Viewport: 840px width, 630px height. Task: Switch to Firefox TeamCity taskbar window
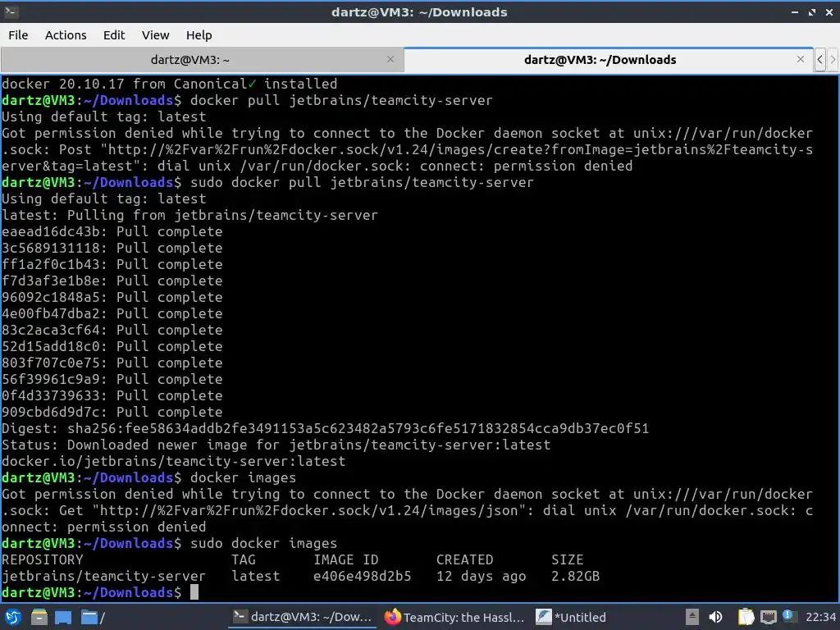pyautogui.click(x=454, y=617)
